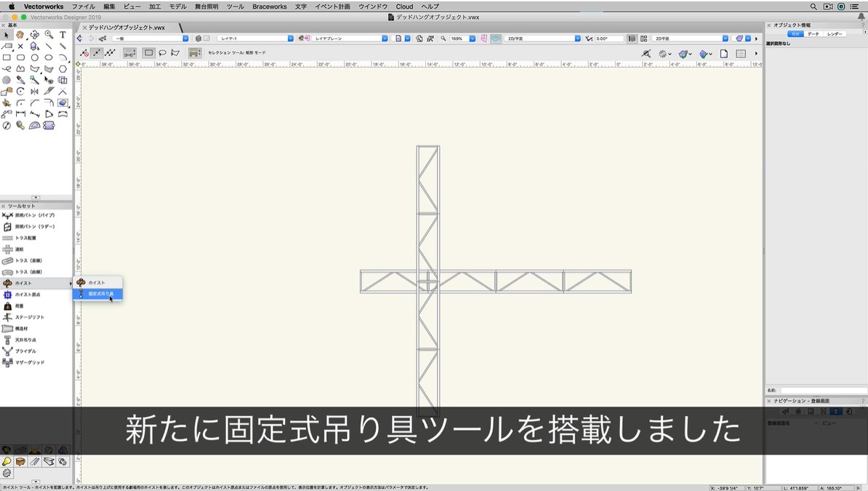Choose 固定式吊り具 from the flyout
Screen dimensions: 868x491
[x=97, y=294]
